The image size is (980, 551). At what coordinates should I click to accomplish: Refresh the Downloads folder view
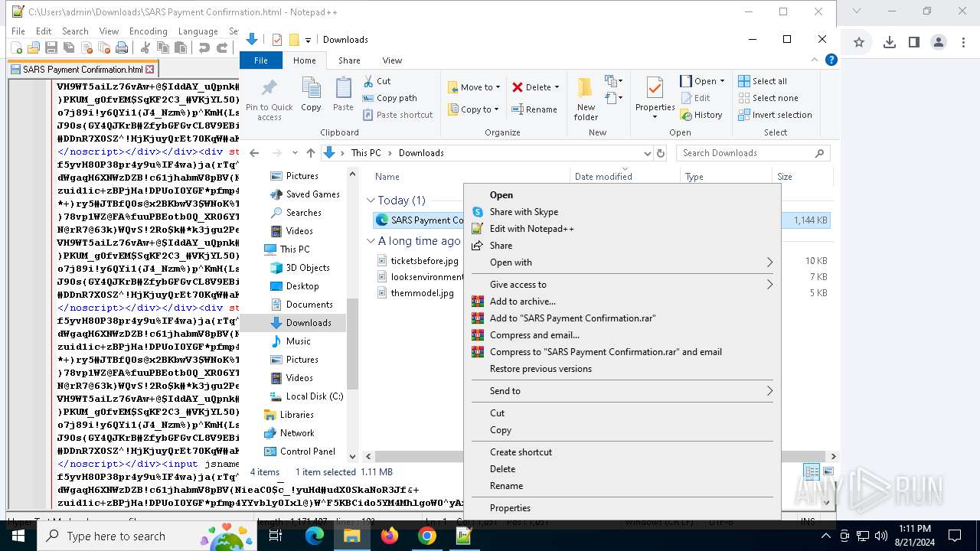click(x=661, y=153)
